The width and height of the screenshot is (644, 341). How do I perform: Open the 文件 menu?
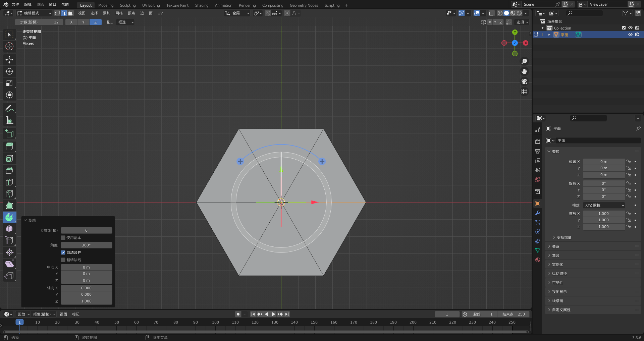[15, 4]
